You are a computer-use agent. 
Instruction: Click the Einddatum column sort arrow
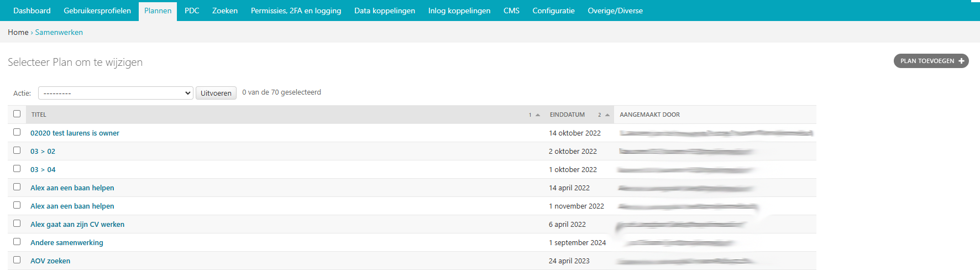[x=607, y=115]
